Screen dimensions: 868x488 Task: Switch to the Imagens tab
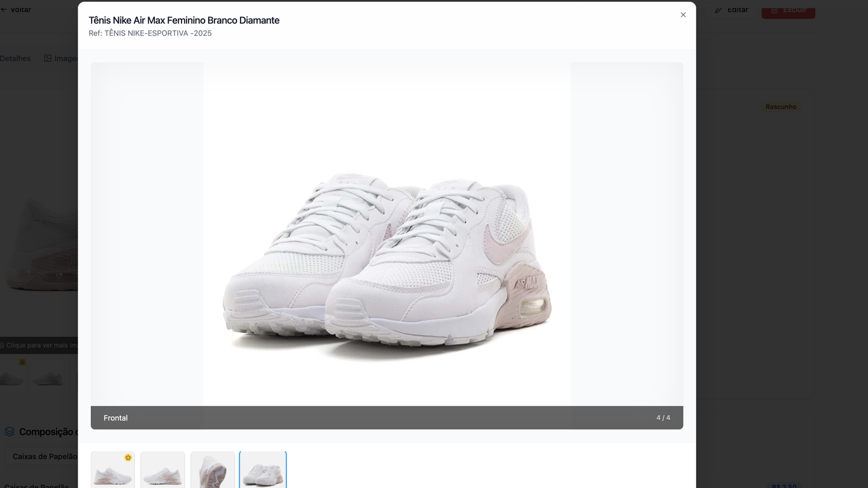coord(61,58)
